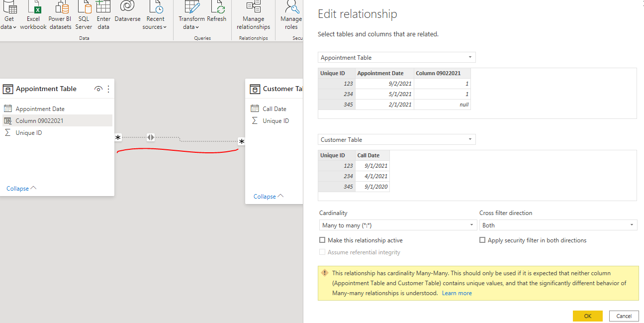Viewport: 644px width, 323px height.
Task: Click the 9/1/2020 call date cell
Action: [372, 187]
